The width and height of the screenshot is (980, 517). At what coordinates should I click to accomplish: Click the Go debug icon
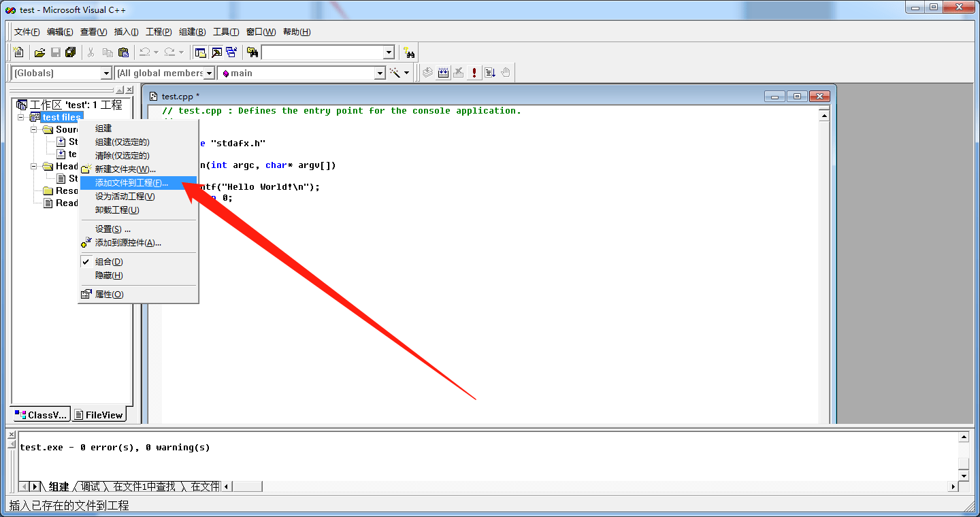point(490,73)
